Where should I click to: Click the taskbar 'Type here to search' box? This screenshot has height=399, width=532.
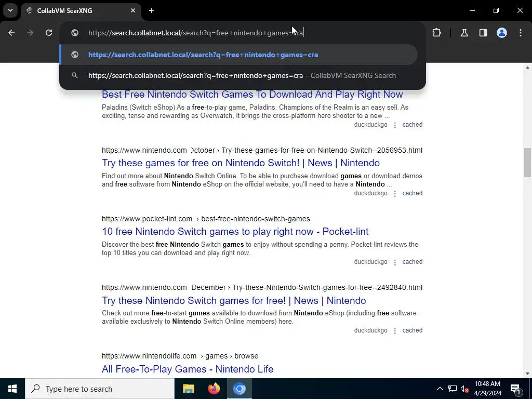(x=100, y=389)
